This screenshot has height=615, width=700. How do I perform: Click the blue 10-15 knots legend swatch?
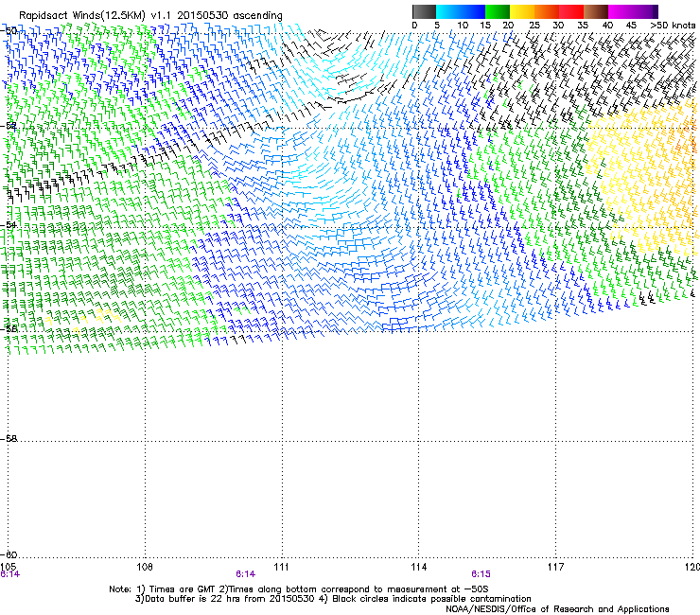point(473,11)
